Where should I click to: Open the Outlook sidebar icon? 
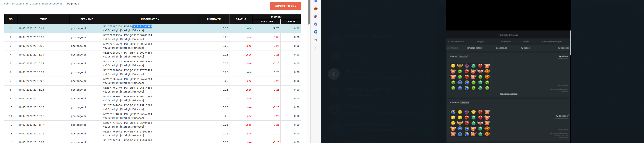click(316, 32)
